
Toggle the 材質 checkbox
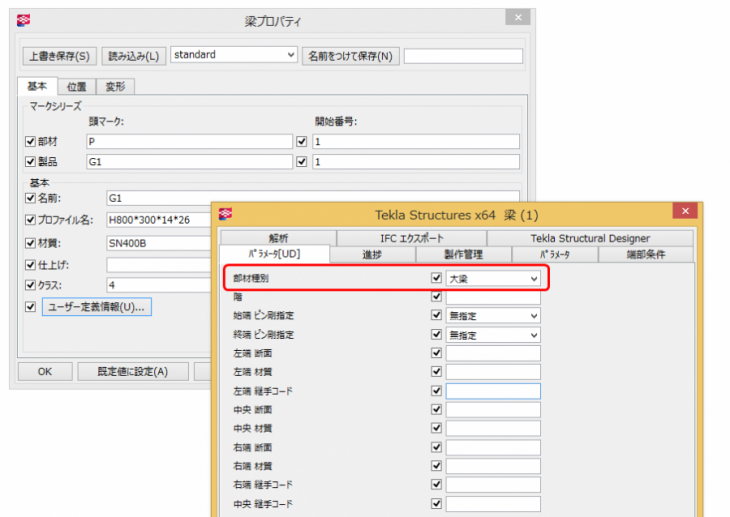[30, 243]
